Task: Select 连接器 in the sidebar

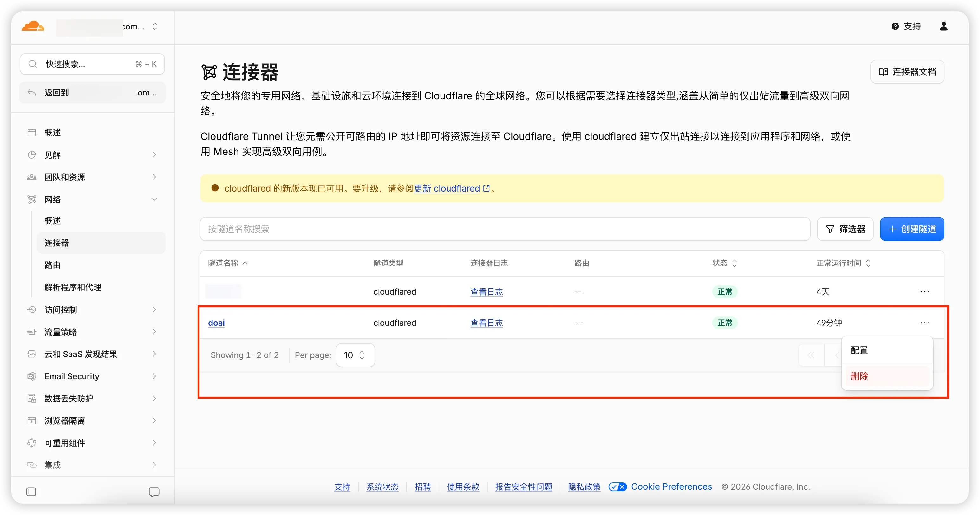Action: pyautogui.click(x=101, y=243)
